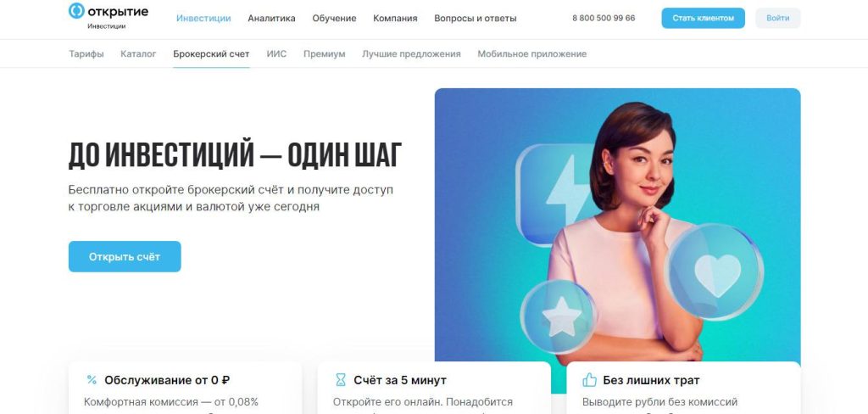Image resolution: width=868 pixels, height=414 pixels.
Task: Open the Инвестиции menu item
Action: coord(203,19)
